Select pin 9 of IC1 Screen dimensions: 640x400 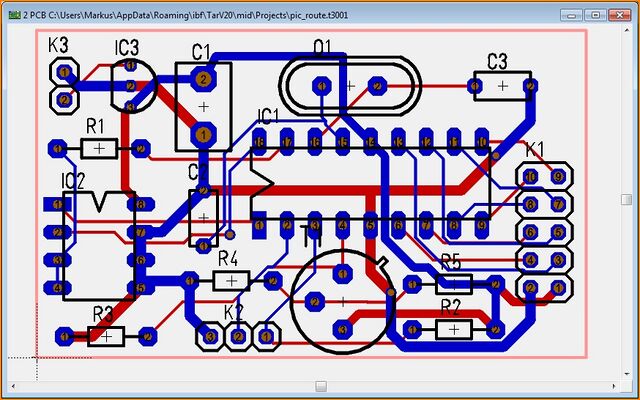(x=482, y=225)
